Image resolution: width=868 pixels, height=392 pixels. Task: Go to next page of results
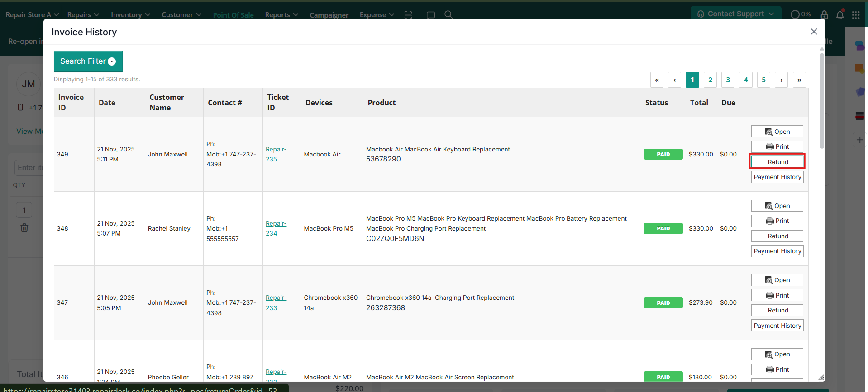click(781, 80)
